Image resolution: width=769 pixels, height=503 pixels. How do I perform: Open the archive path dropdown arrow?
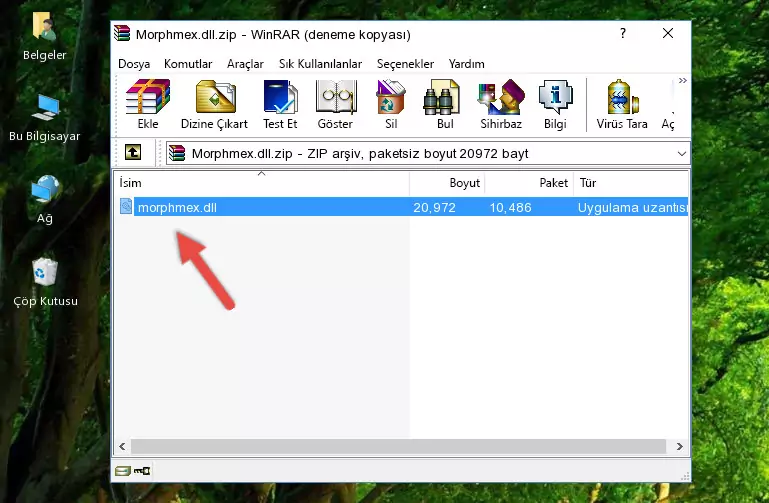pos(681,153)
